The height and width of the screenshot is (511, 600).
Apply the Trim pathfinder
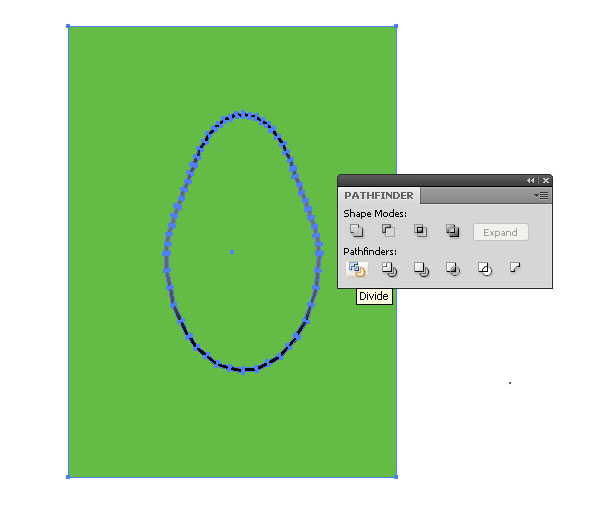tap(389, 269)
